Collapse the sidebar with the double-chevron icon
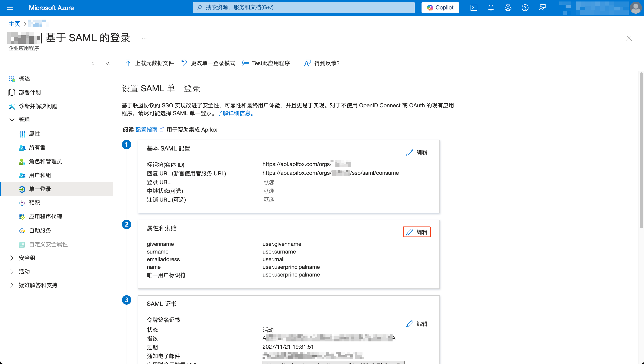 108,63
